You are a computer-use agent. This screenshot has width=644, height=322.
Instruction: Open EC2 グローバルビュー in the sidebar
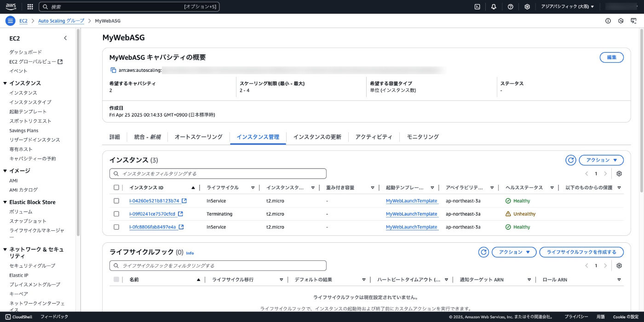coord(36,62)
